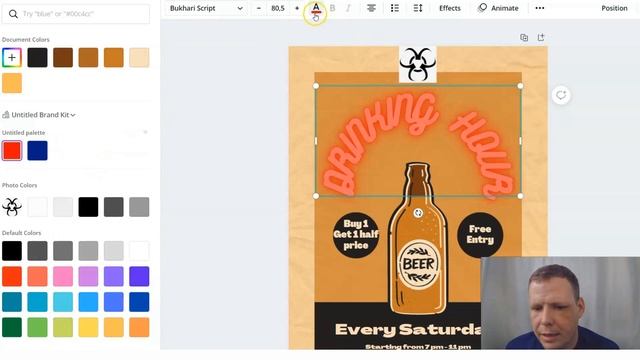Image resolution: width=640 pixels, height=360 pixels.
Task: Select the cream document color swatch
Action: coord(139,58)
